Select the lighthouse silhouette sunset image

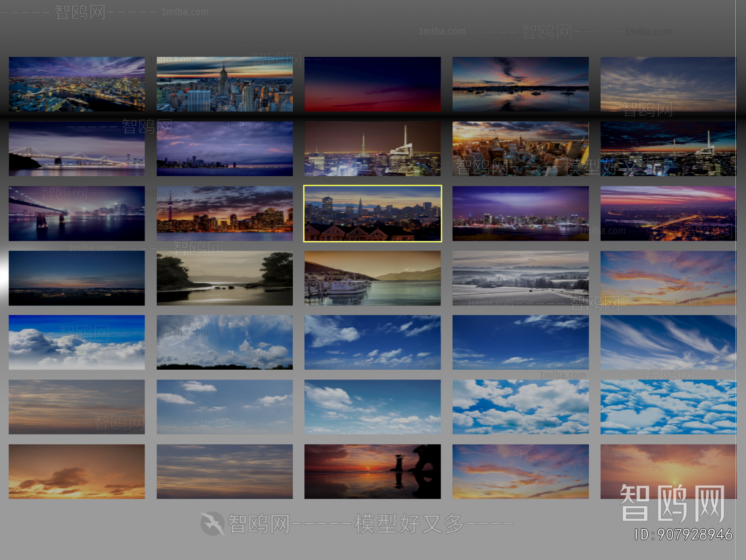372,471
